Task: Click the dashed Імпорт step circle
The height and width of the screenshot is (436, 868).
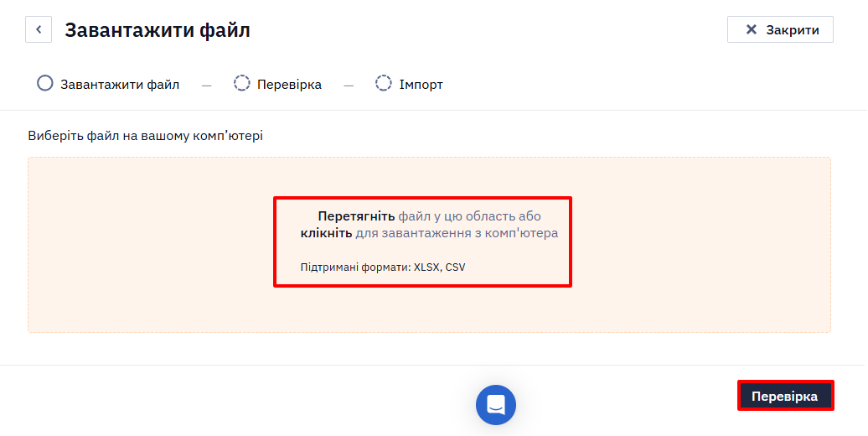Action: coord(384,83)
